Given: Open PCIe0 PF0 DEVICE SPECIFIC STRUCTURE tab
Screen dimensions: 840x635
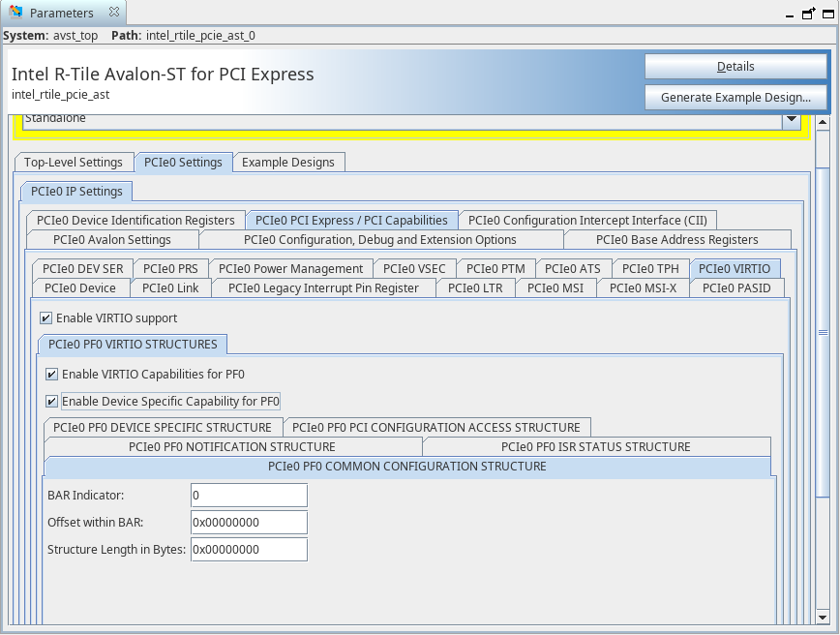Looking at the screenshot, I should click(163, 428).
